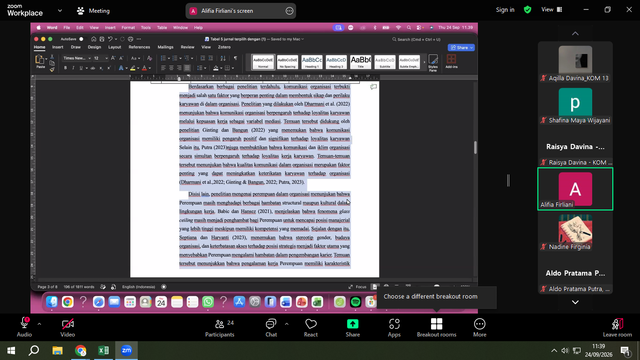Click Leave room button
This screenshot has height=360, width=640.
click(x=617, y=328)
